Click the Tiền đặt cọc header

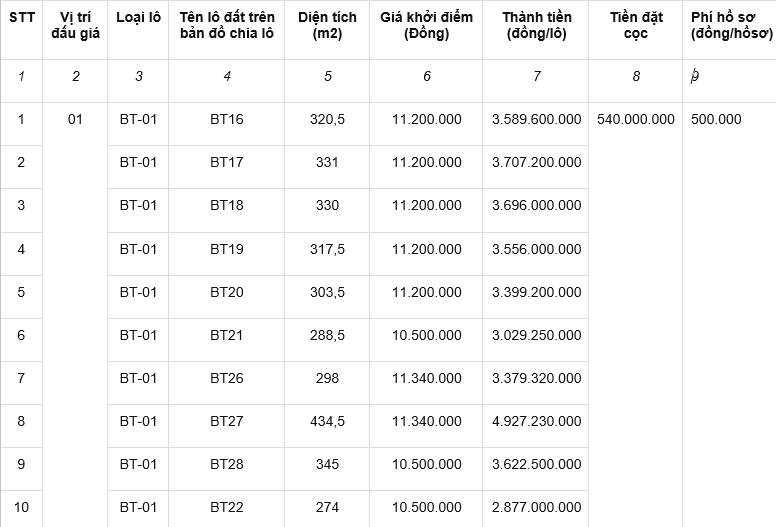pyautogui.click(x=636, y=30)
